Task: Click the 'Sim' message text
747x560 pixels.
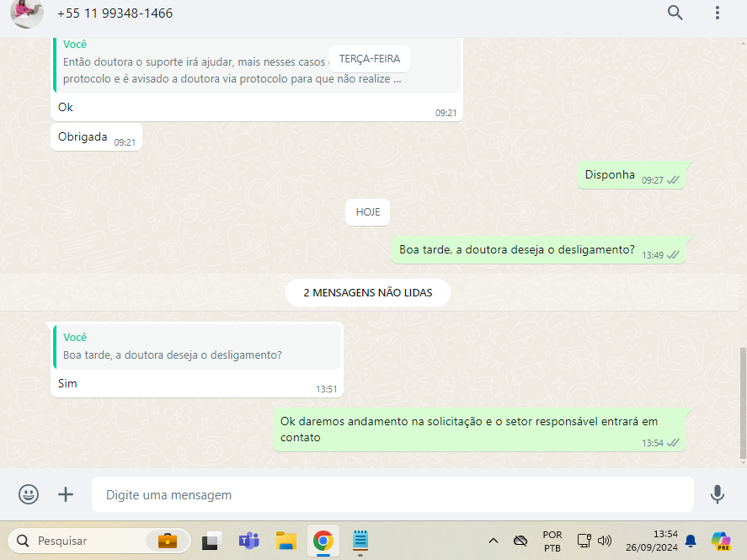Action: (67, 383)
